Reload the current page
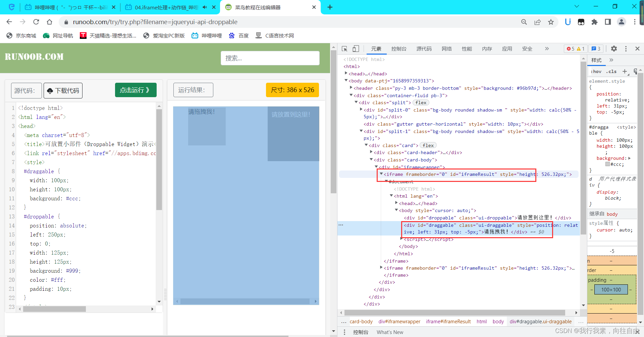Image resolution: width=644 pixels, height=337 pixels. pos(36,22)
